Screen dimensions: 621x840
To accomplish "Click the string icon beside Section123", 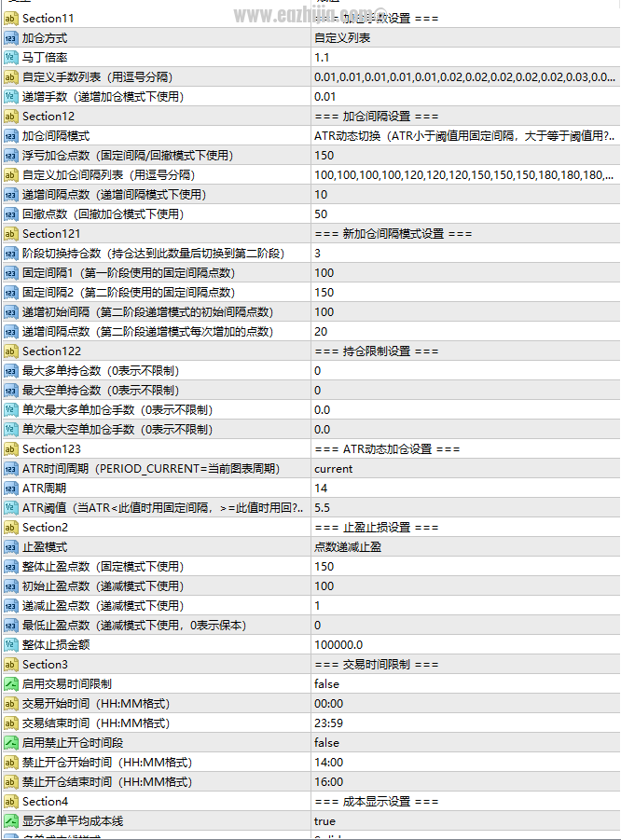I will coord(10,449).
